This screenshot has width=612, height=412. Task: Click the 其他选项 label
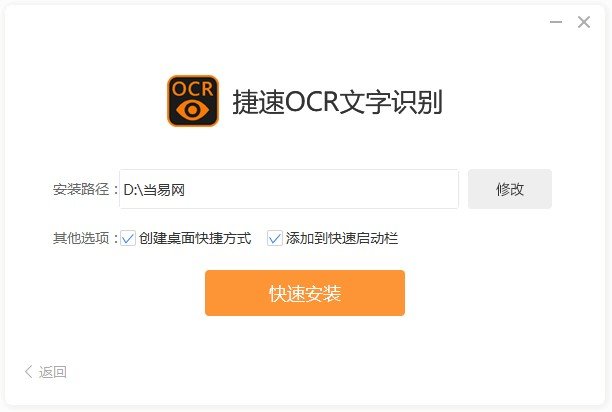pos(81,238)
